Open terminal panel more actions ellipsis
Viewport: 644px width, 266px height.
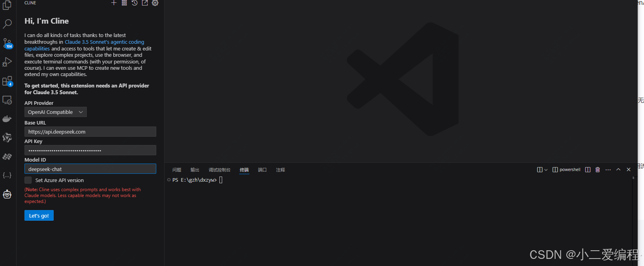pos(608,169)
